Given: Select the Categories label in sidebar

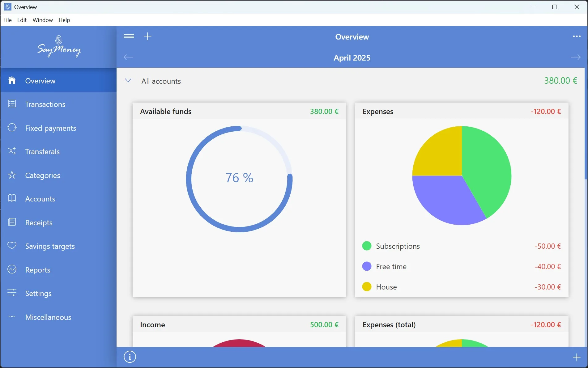Looking at the screenshot, I should coord(43,176).
